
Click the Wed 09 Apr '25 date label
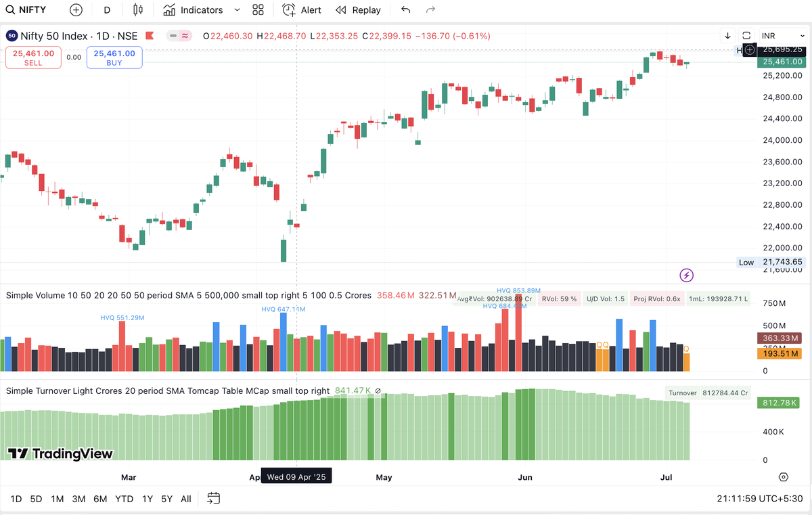point(296,477)
